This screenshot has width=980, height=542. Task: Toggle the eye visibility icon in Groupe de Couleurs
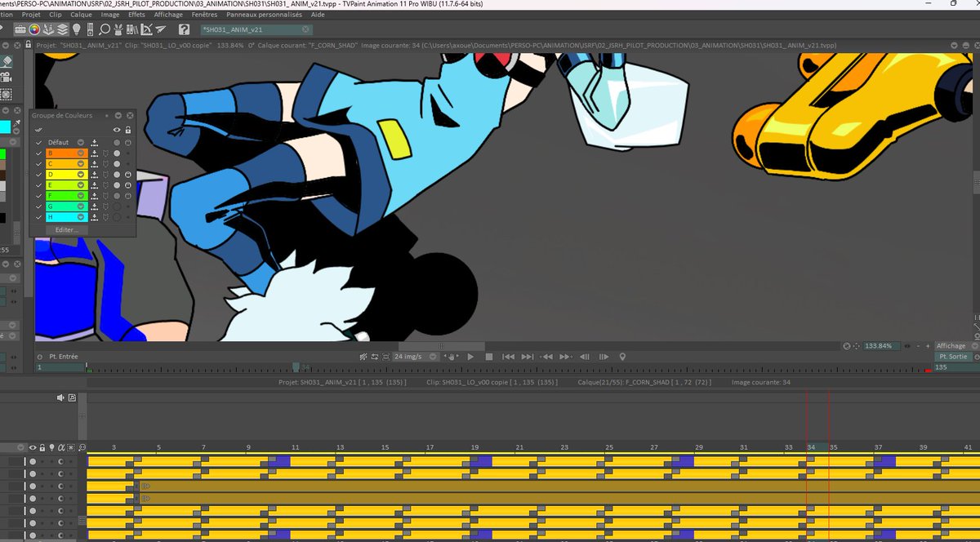point(116,129)
